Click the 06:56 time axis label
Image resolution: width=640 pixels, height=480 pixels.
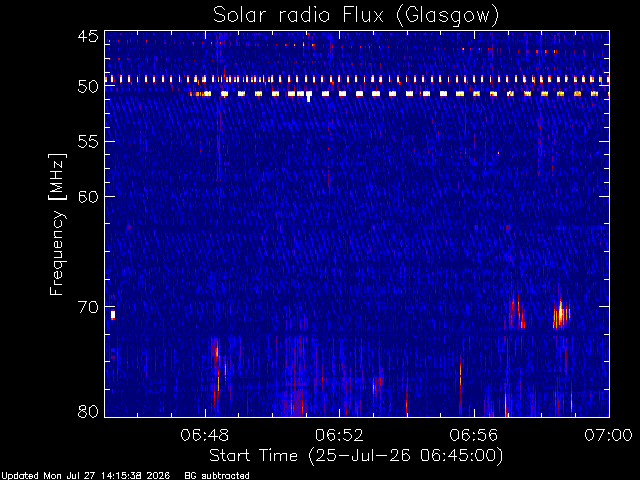coord(473,435)
